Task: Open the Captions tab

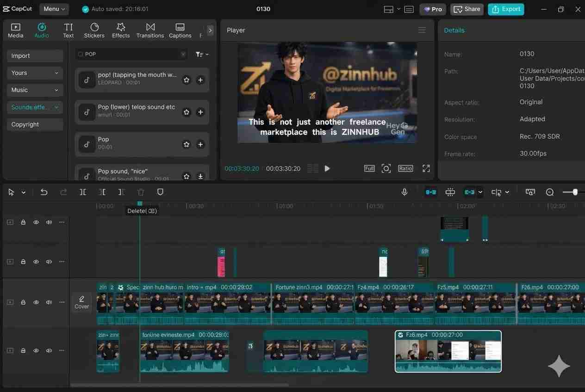Action: click(x=180, y=31)
